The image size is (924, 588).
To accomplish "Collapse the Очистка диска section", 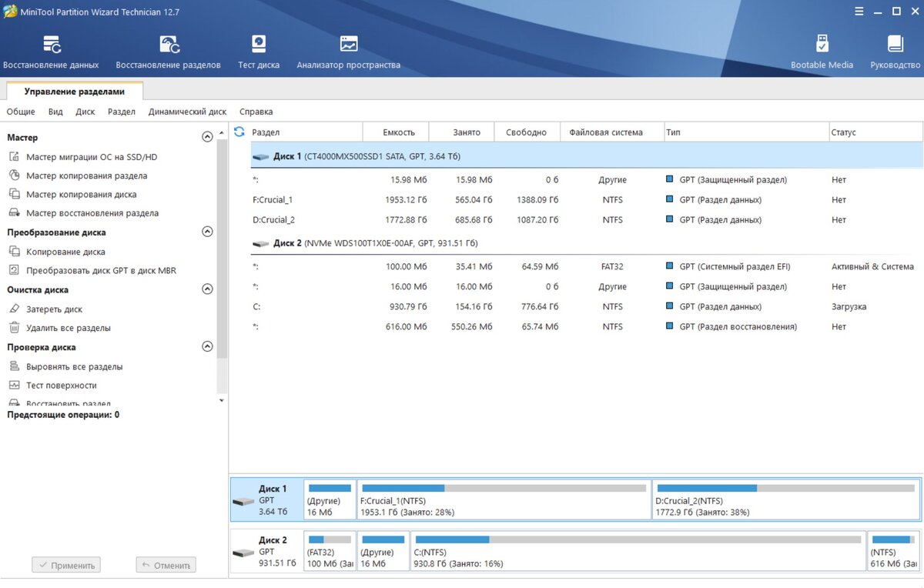I will (x=206, y=289).
